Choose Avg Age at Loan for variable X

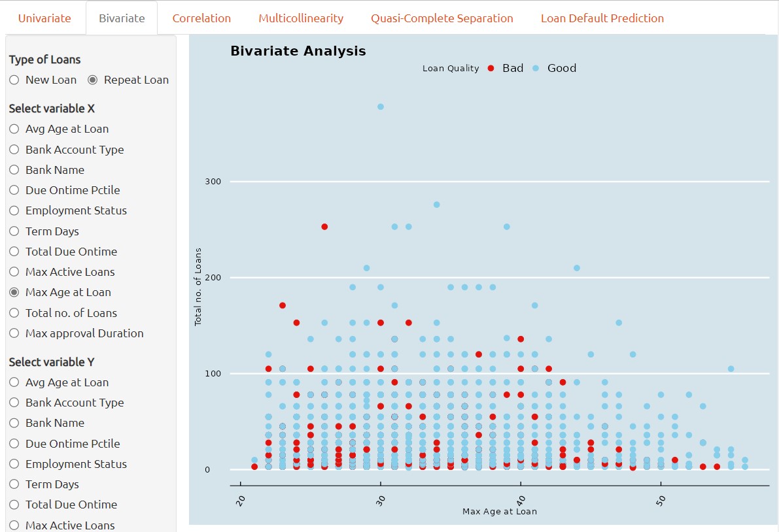point(14,129)
